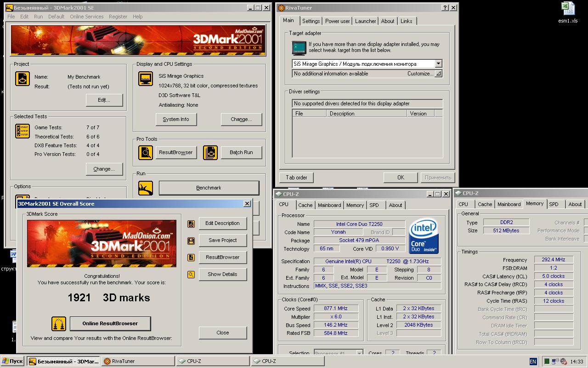Click the RivaTuner title bar icon
The width and height of the screenshot is (588, 368).
282,8
